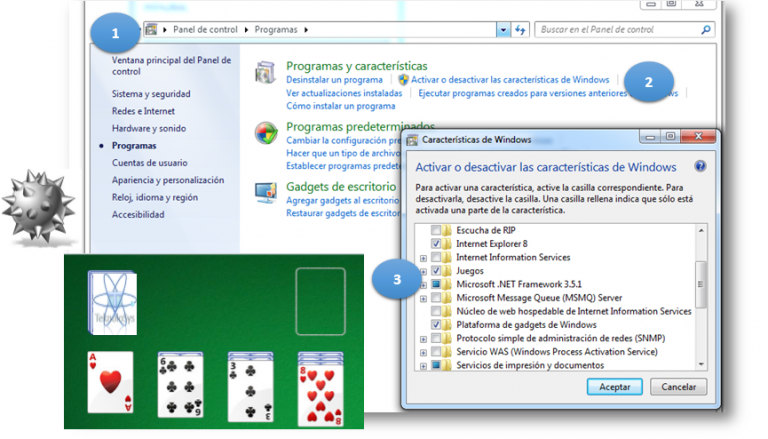The height and width of the screenshot is (439, 768).
Task: Expand the Protocolo simple SNMP node
Action: point(423,339)
